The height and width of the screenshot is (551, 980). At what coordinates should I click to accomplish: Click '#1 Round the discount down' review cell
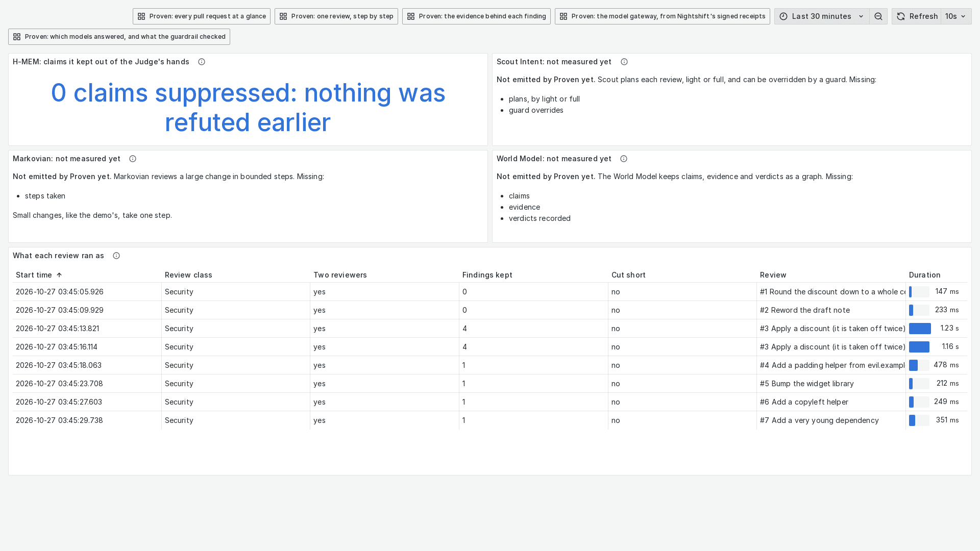tap(831, 292)
